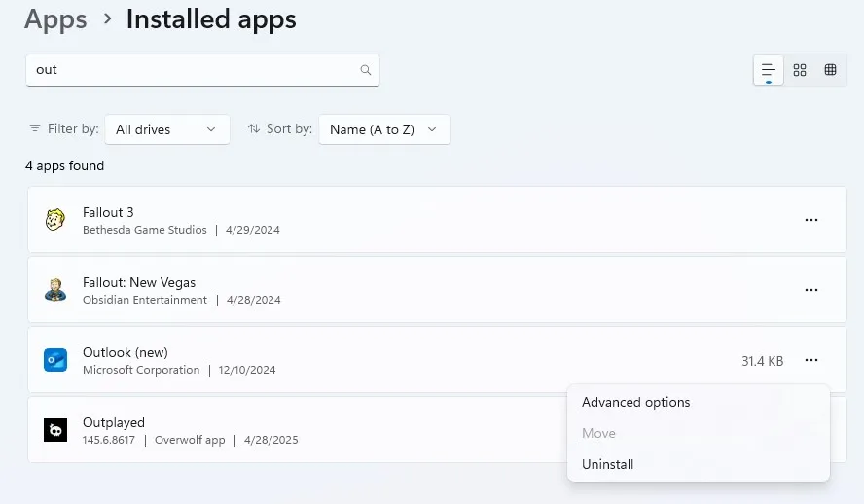Click the Filter by icon
Screen dimensions: 864x504
coord(35,128)
